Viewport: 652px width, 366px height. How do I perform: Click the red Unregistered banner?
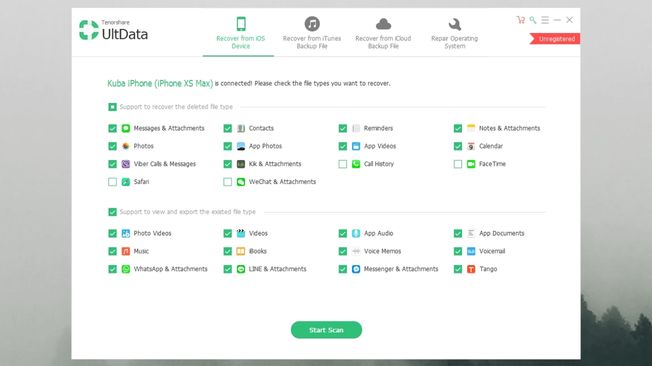pos(555,39)
